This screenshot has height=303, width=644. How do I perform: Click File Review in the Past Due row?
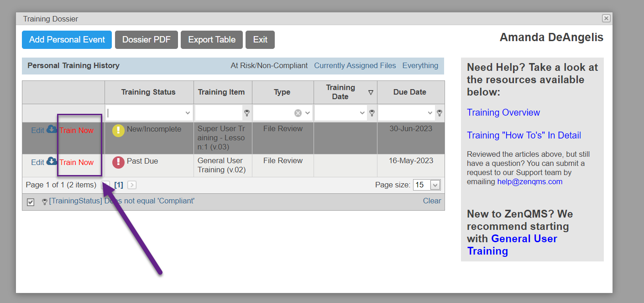pos(283,161)
